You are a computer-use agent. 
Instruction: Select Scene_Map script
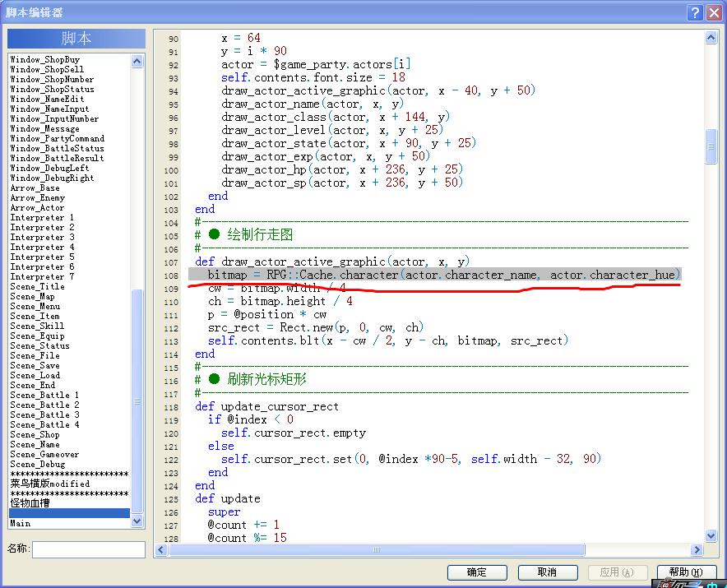point(32,296)
